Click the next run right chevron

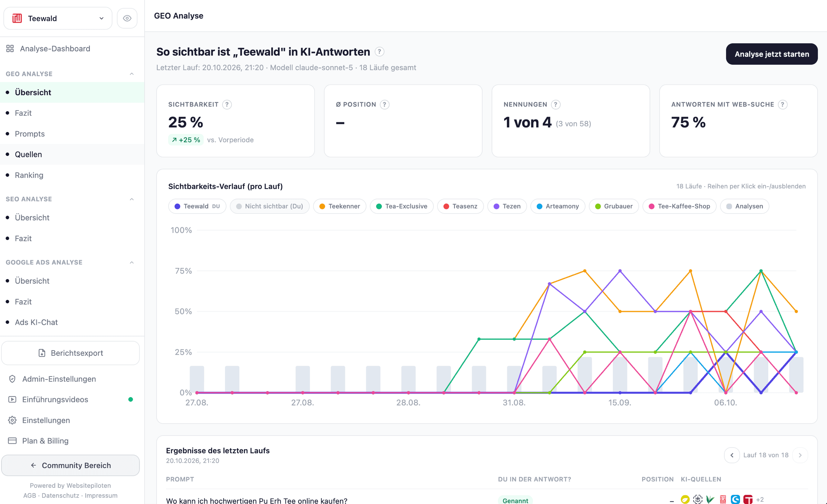[800, 455]
